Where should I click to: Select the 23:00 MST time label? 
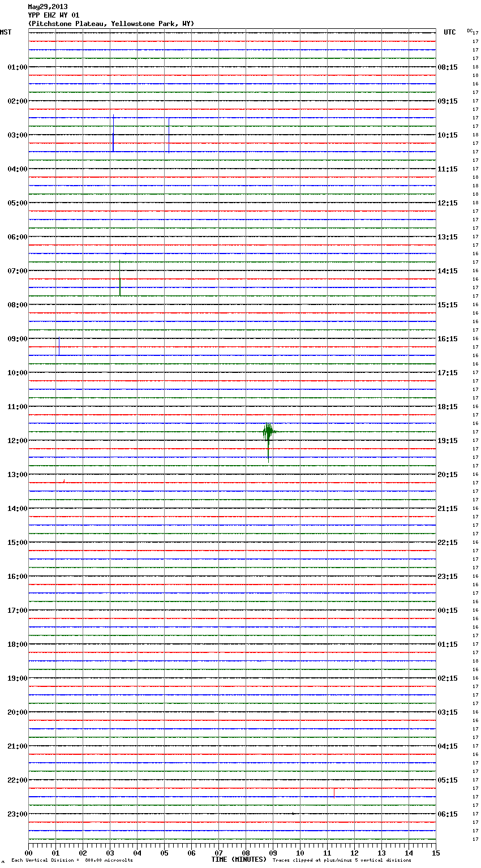(18, 814)
